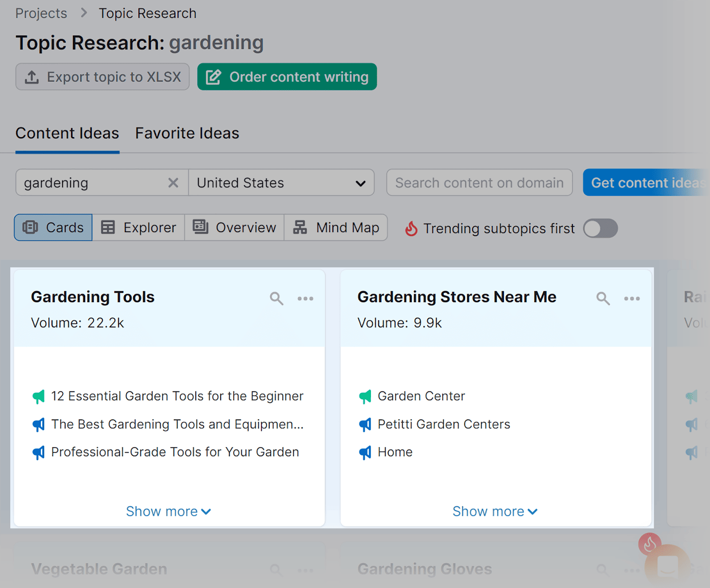This screenshot has width=710, height=588.
Task: Expand Show more on Gardening Tools card
Action: [168, 511]
